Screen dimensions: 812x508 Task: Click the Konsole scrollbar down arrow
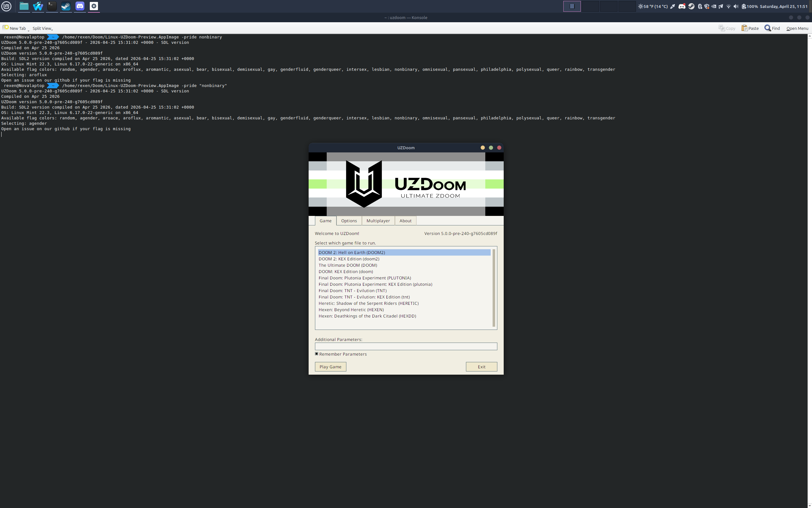tap(810, 506)
